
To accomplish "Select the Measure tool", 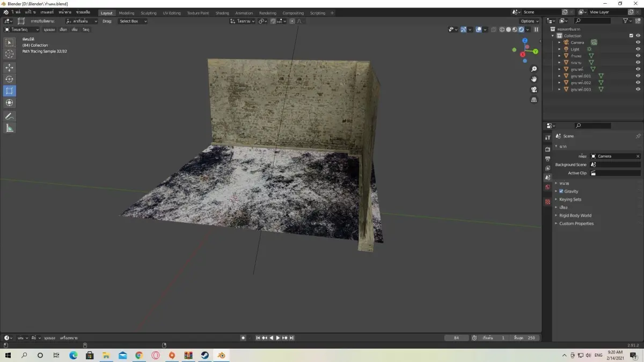I will pos(10,128).
